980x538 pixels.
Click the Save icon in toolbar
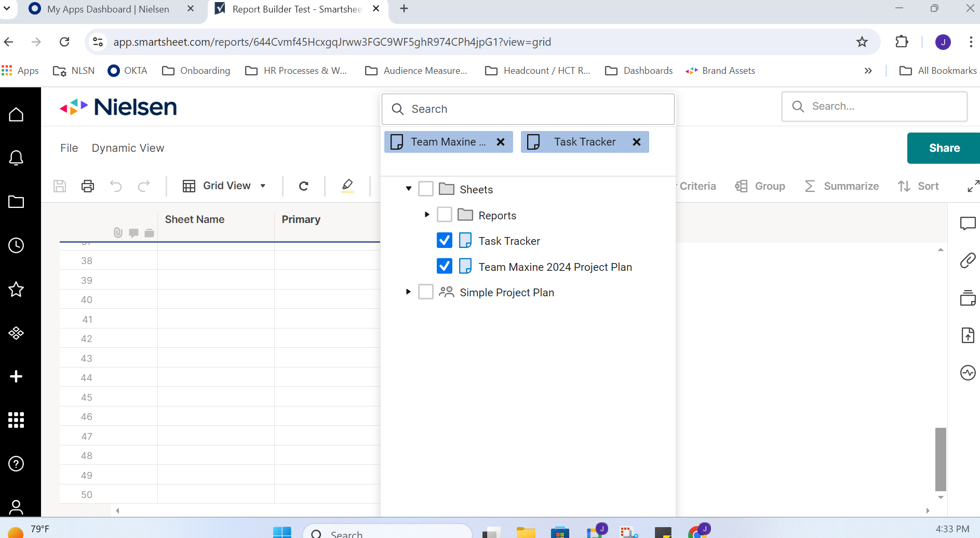point(60,186)
